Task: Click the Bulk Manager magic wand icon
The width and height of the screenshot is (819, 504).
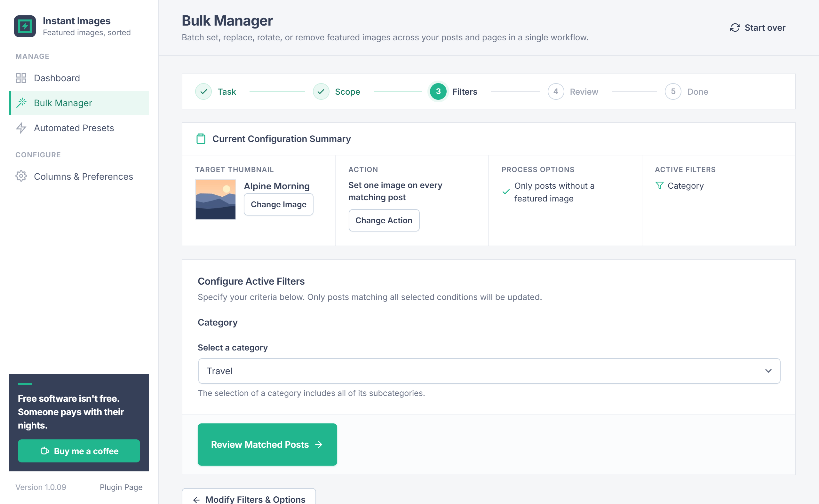Action: pyautogui.click(x=21, y=103)
